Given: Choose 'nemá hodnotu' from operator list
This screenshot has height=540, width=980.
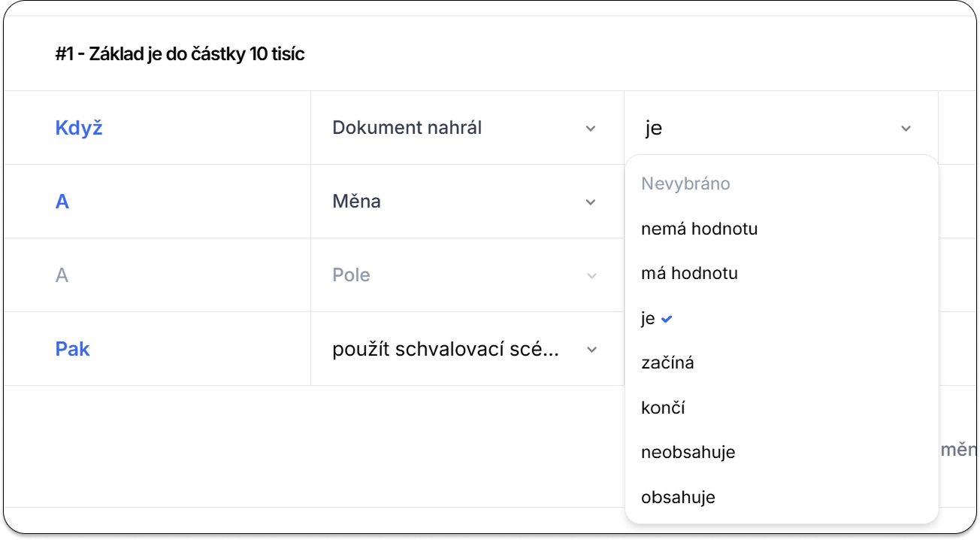Looking at the screenshot, I should 699,229.
